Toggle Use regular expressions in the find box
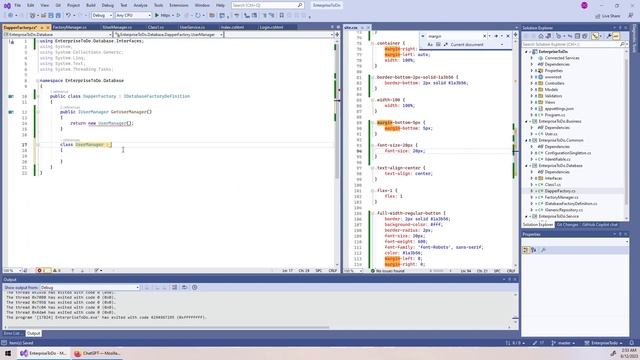 pos(445,44)
